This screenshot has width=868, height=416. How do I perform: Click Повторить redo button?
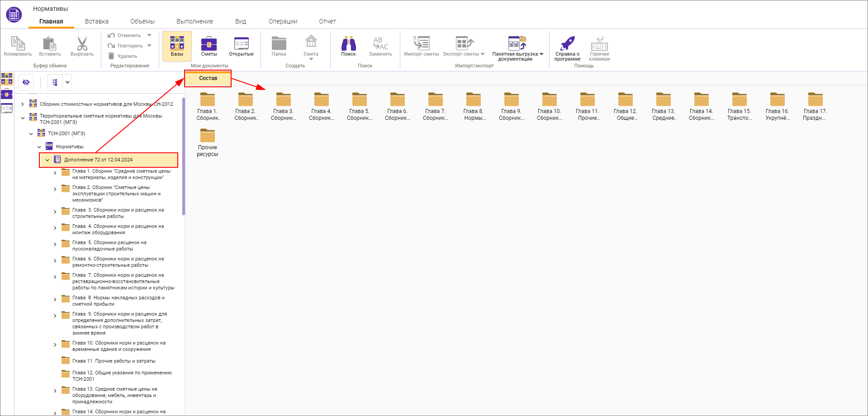point(125,46)
